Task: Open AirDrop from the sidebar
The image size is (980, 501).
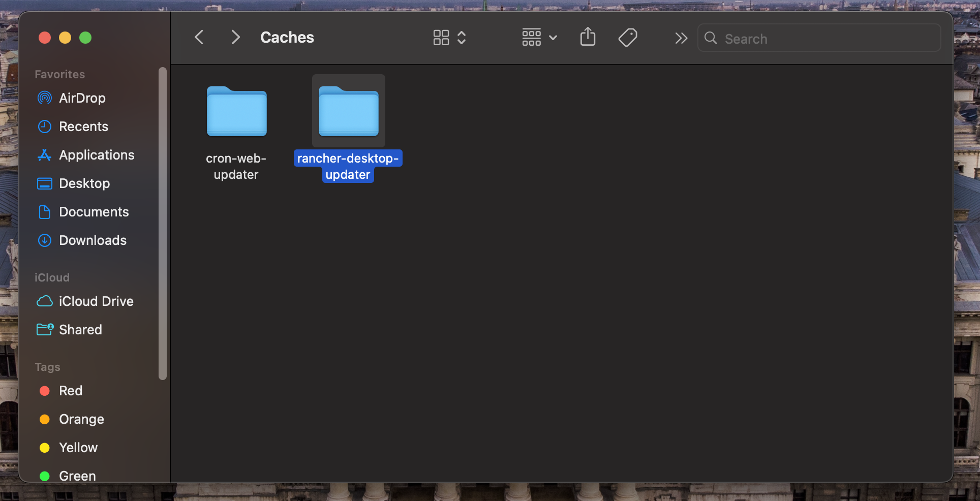Action: pos(82,98)
